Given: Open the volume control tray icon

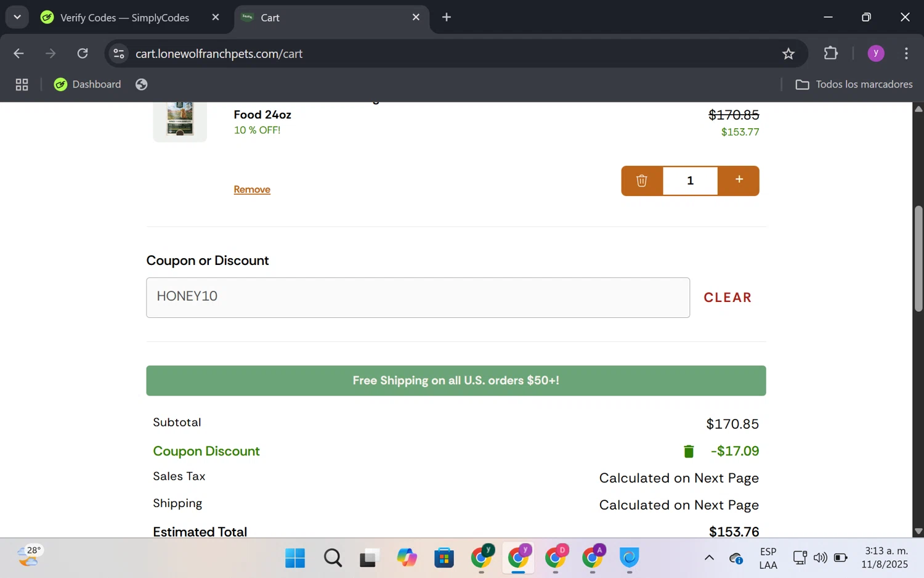Looking at the screenshot, I should click(x=820, y=558).
